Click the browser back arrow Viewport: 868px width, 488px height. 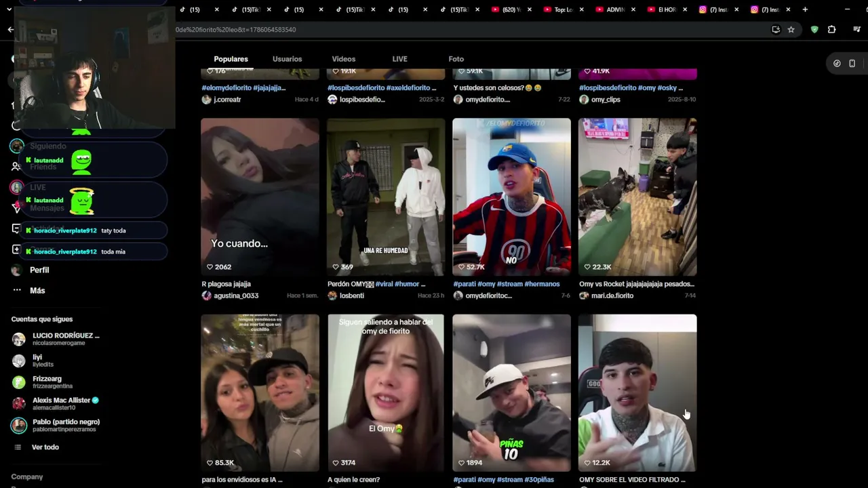tap(10, 29)
